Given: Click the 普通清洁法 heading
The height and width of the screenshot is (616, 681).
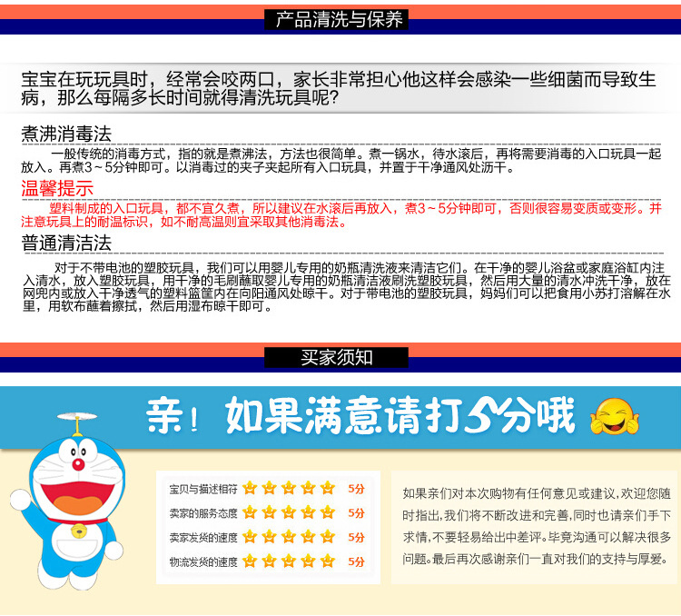Looking at the screenshot, I should click(x=66, y=243).
